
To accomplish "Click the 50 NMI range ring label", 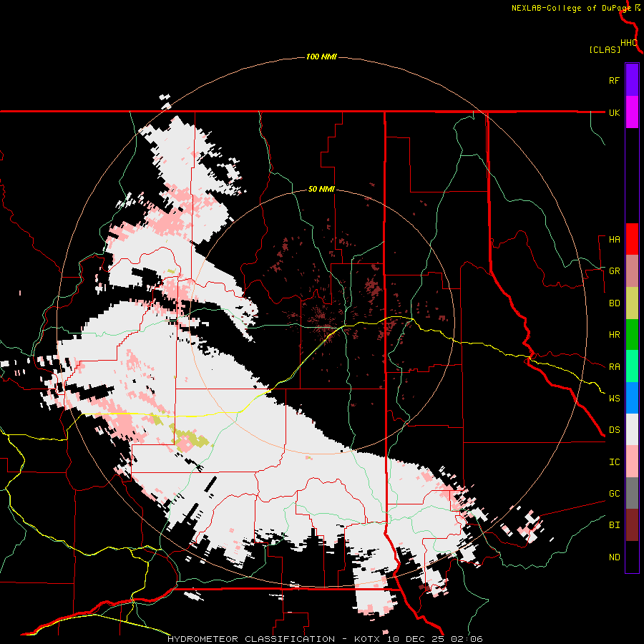I will pos(321,190).
